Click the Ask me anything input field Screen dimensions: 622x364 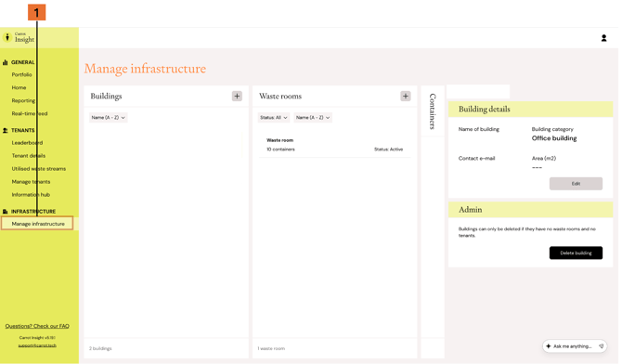[574, 346]
